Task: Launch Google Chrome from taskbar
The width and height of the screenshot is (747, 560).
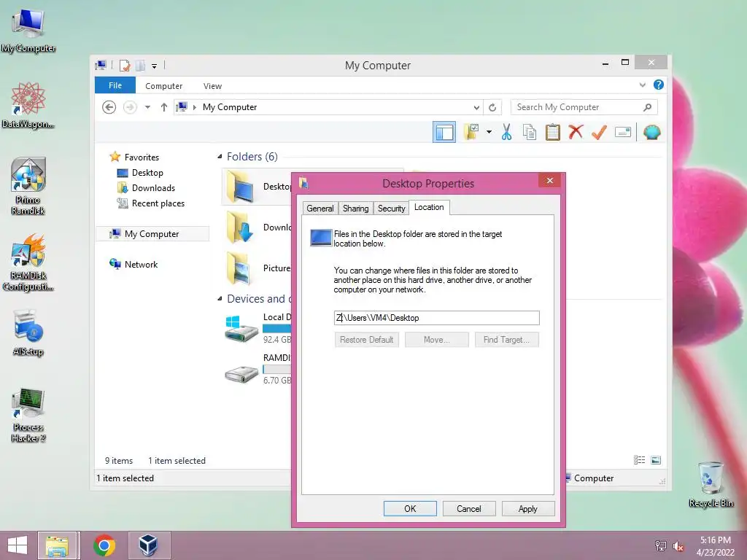Action: [x=104, y=545]
